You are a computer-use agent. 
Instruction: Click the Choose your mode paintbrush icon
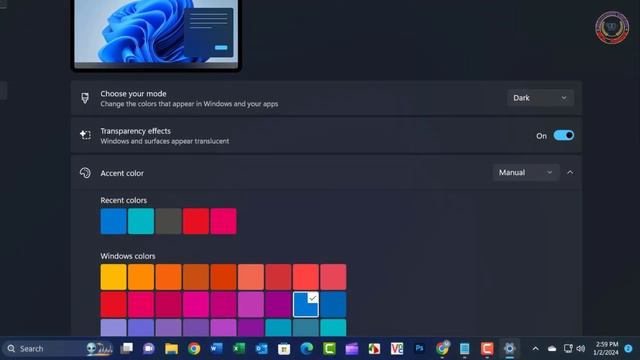(85, 98)
